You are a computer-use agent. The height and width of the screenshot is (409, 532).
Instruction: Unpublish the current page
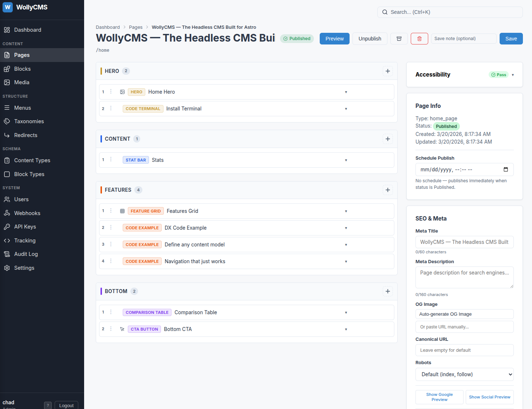(370, 38)
